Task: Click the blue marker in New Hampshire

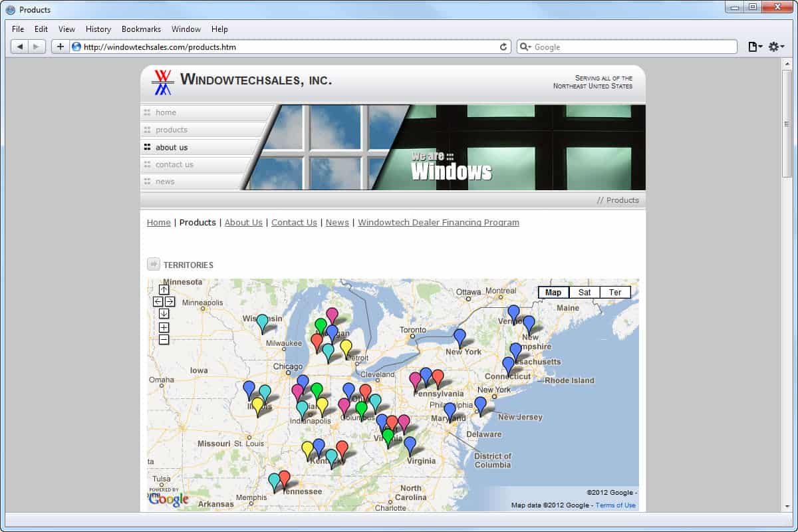Action: click(529, 324)
